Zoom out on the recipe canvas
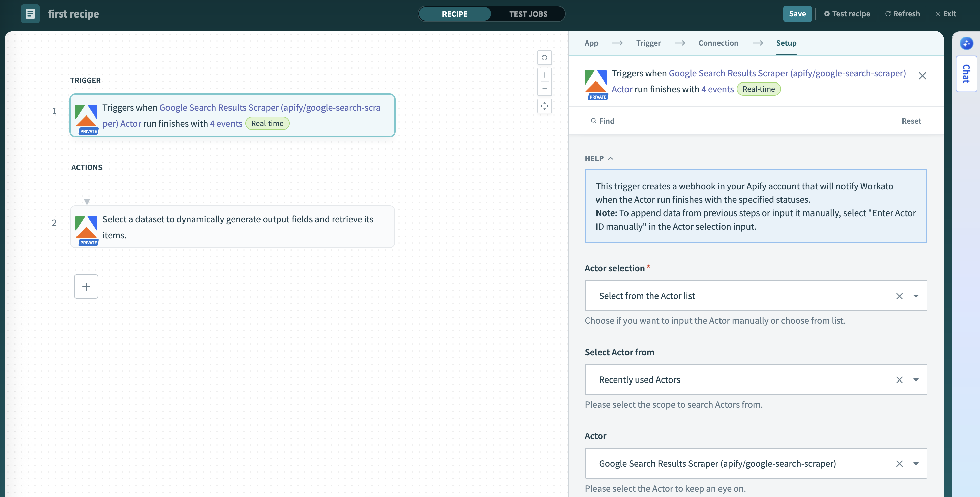This screenshot has height=497, width=980. point(544,88)
